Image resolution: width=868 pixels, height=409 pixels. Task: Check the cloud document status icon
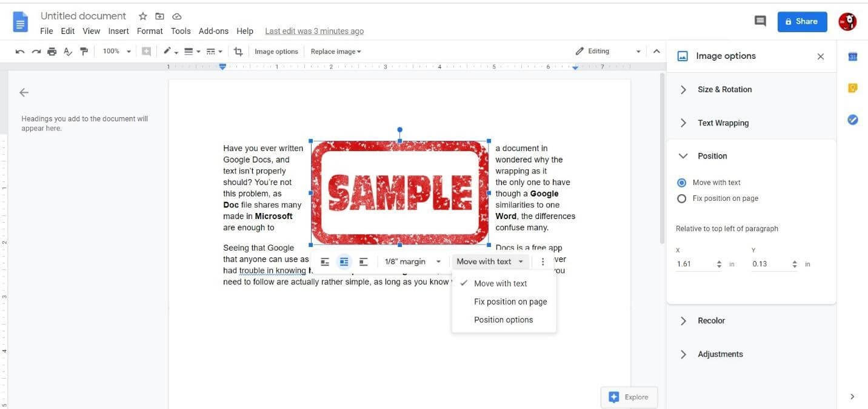pyautogui.click(x=177, y=16)
